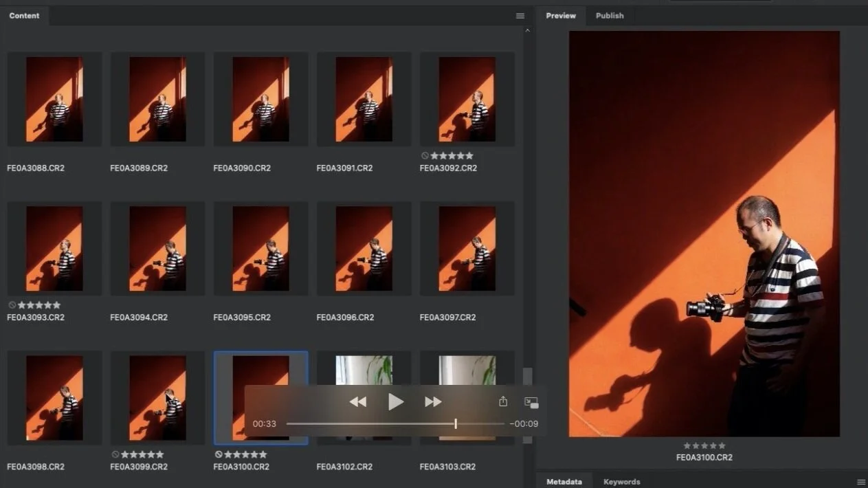
Task: Open the share icon in the video overlay
Action: point(503,401)
